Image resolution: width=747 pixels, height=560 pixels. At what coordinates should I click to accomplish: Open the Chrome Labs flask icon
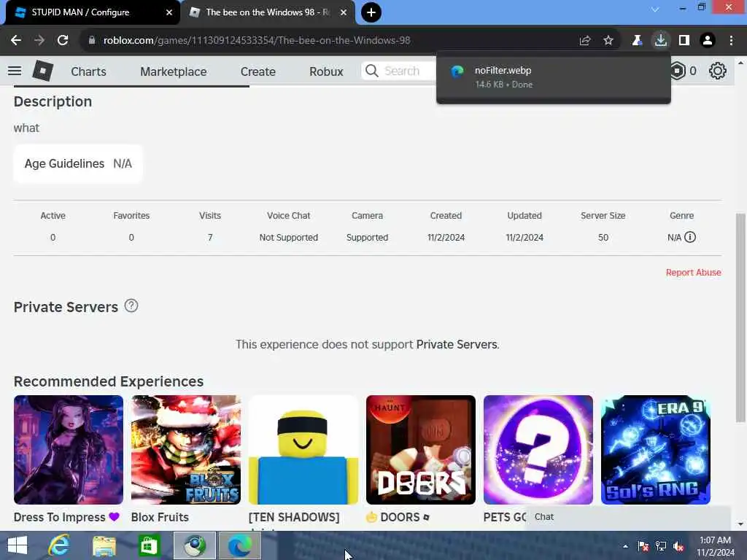tap(637, 41)
